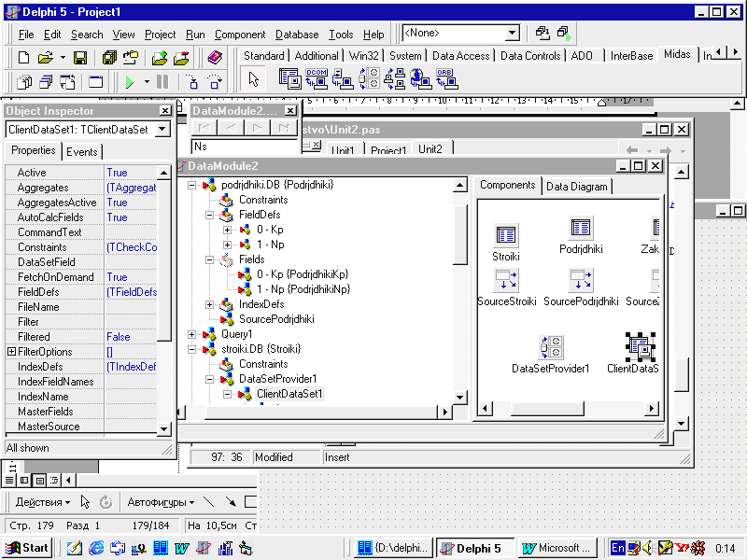Expand the 1 - Np FieldDefs node
Screen dimensions: 747x560
tap(227, 245)
